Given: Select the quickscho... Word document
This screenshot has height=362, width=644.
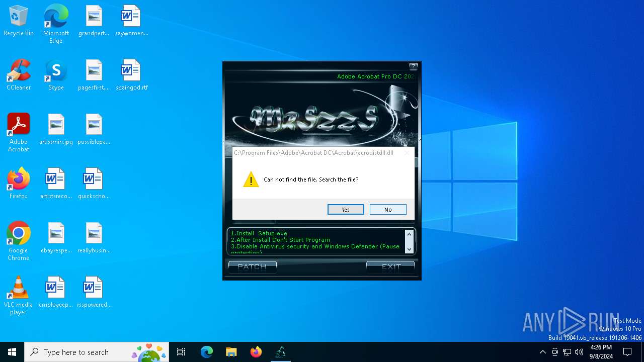Looking at the screenshot, I should [94, 184].
